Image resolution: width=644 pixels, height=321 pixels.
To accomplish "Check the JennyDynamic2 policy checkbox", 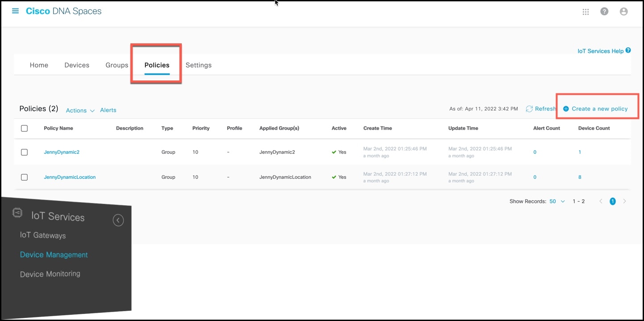I will tap(25, 152).
